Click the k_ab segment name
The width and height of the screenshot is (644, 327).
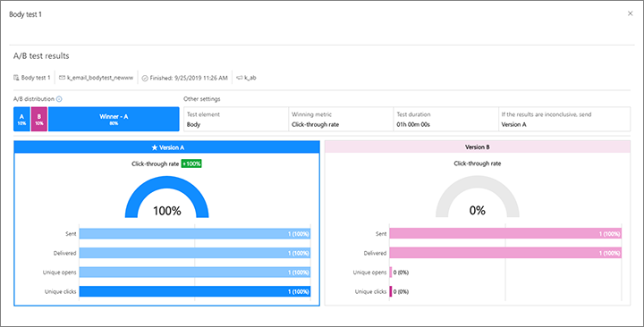pyautogui.click(x=250, y=78)
